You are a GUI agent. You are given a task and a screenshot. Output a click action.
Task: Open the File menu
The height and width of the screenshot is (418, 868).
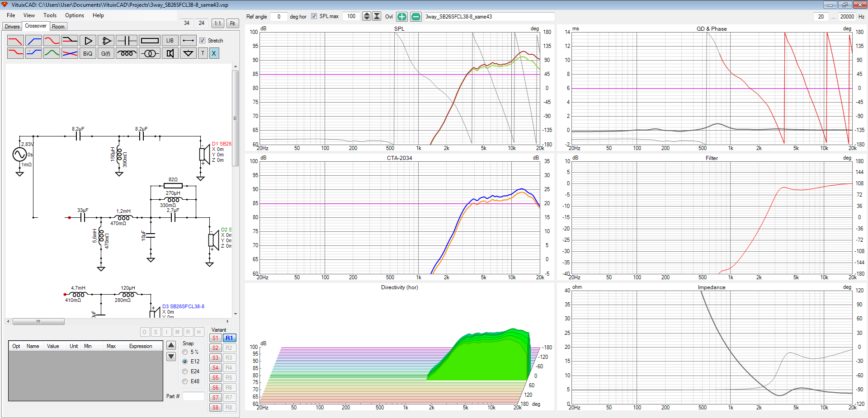click(x=11, y=15)
